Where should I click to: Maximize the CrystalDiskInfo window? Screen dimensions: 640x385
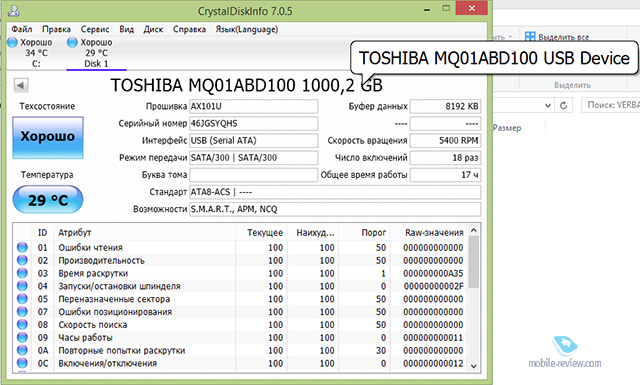[446, 8]
